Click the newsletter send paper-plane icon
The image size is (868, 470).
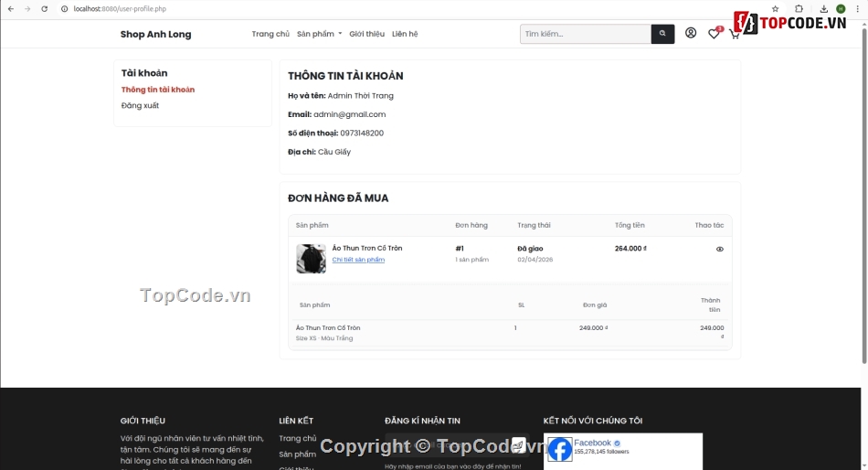pyautogui.click(x=518, y=444)
